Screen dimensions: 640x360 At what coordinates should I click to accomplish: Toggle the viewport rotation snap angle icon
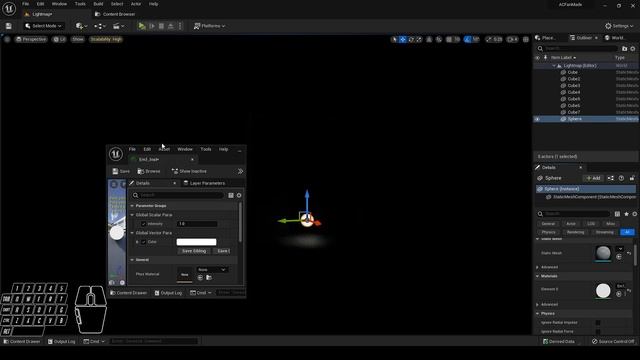[x=468, y=39]
